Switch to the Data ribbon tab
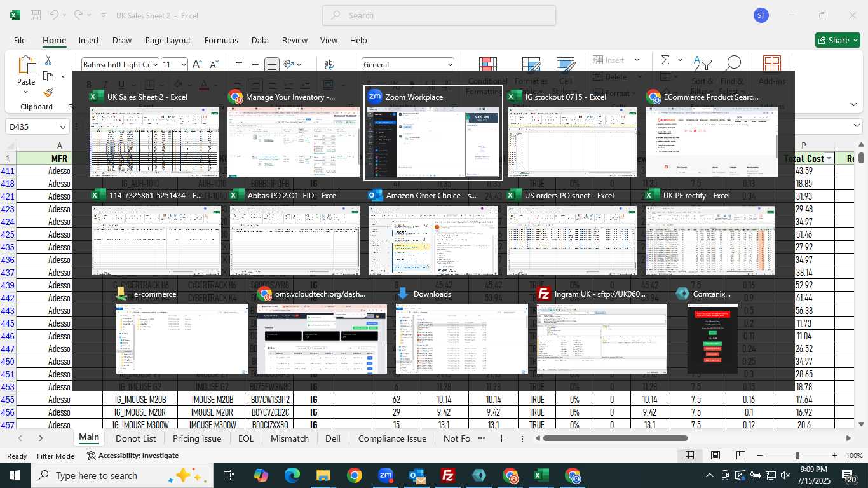Viewport: 868px width, 488px height. click(x=260, y=40)
